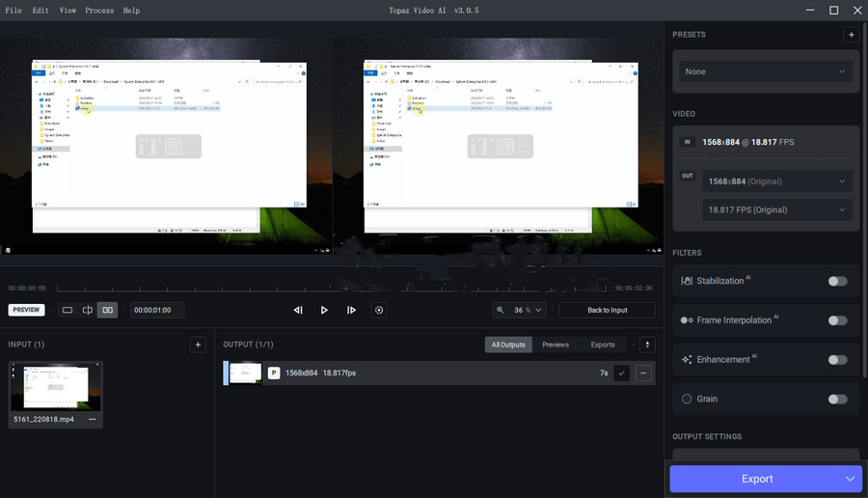Switch to All Outputs tab
The height and width of the screenshot is (498, 868).
coord(508,345)
